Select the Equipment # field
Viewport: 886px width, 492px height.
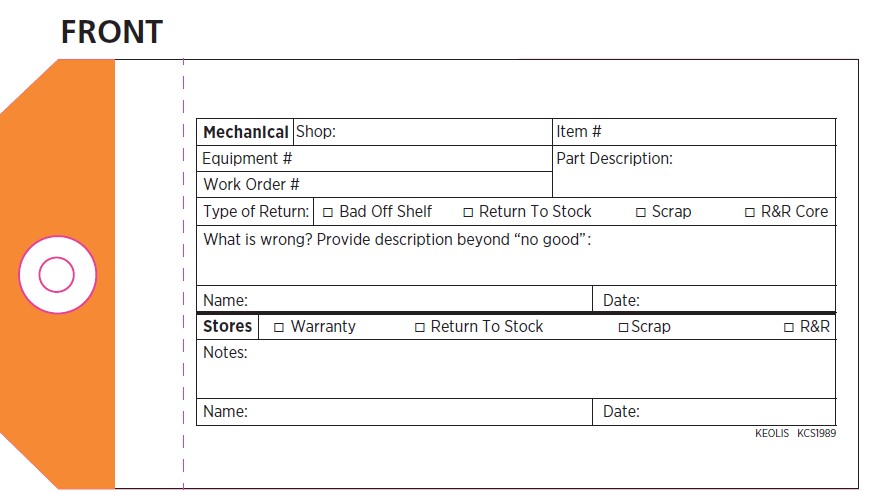[x=420, y=159]
